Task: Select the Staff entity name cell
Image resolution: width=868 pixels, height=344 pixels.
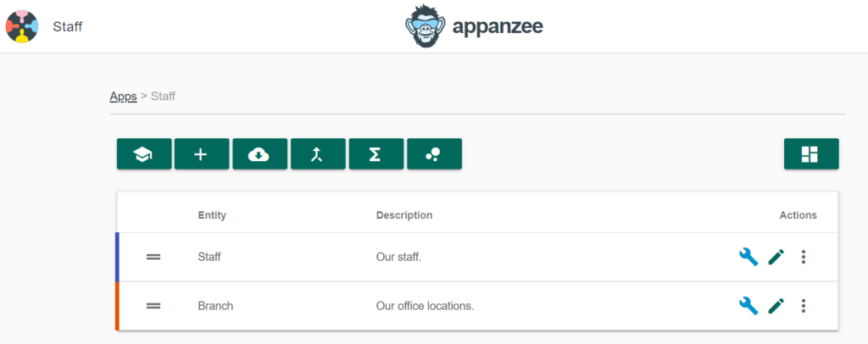Action: pos(209,257)
